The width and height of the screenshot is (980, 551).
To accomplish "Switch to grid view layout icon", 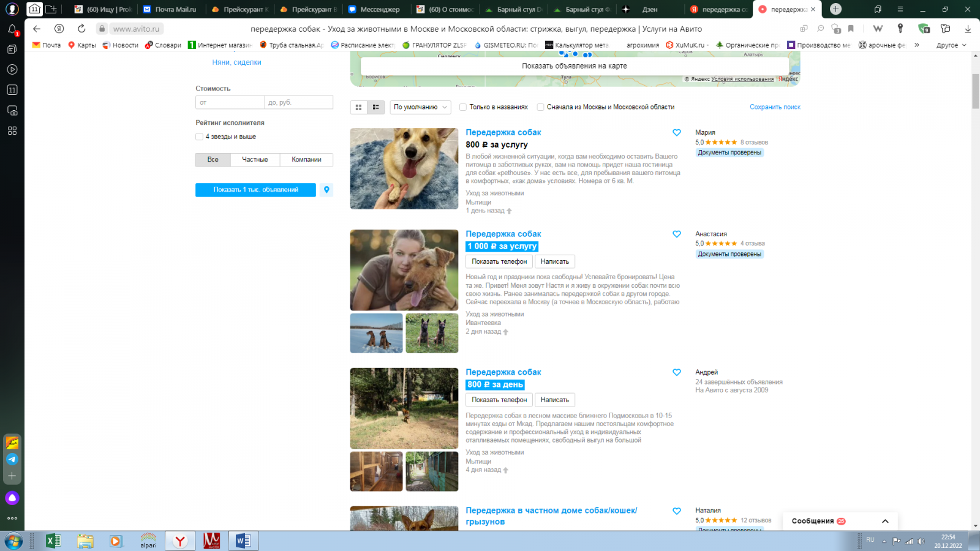I will [358, 107].
